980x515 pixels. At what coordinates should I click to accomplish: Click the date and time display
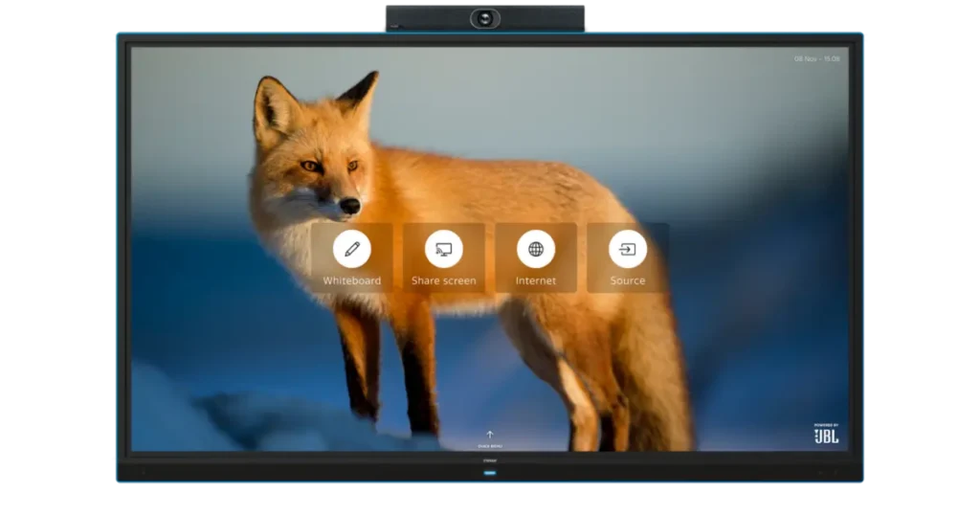(x=816, y=59)
